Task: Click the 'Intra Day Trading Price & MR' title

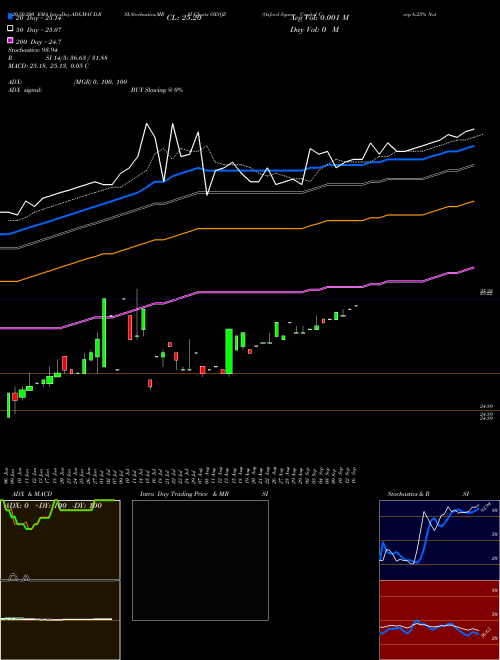Action: (184, 494)
